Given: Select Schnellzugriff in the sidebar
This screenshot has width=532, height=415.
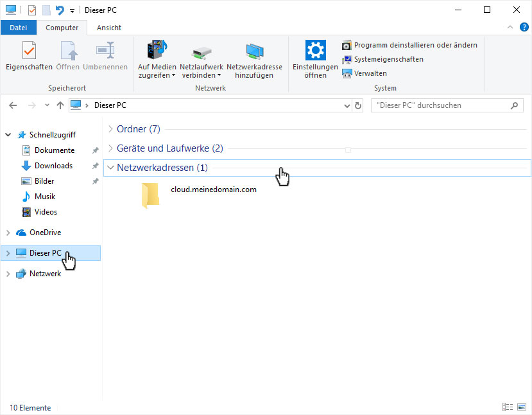Looking at the screenshot, I should click(x=52, y=135).
